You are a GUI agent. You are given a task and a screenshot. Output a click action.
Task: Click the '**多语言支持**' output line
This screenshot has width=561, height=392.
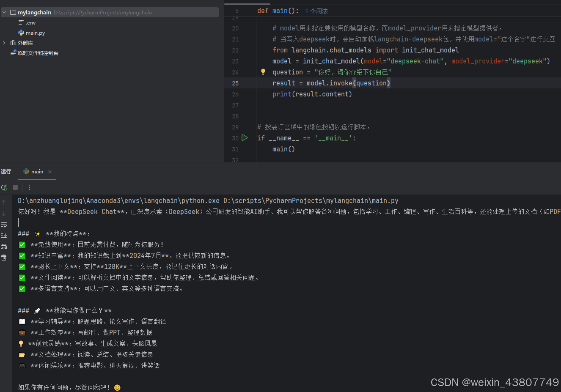tap(101, 289)
